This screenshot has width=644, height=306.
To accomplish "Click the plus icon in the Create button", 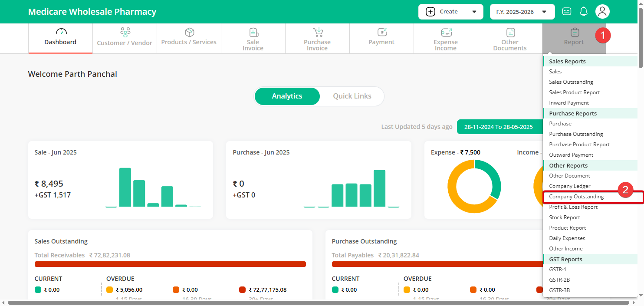I will tap(430, 12).
